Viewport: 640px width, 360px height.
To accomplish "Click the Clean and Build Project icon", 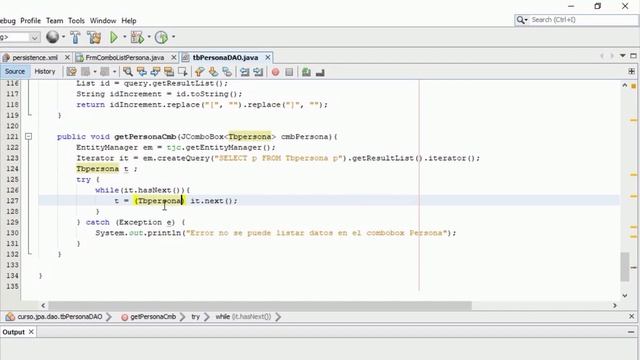I will [x=94, y=37].
